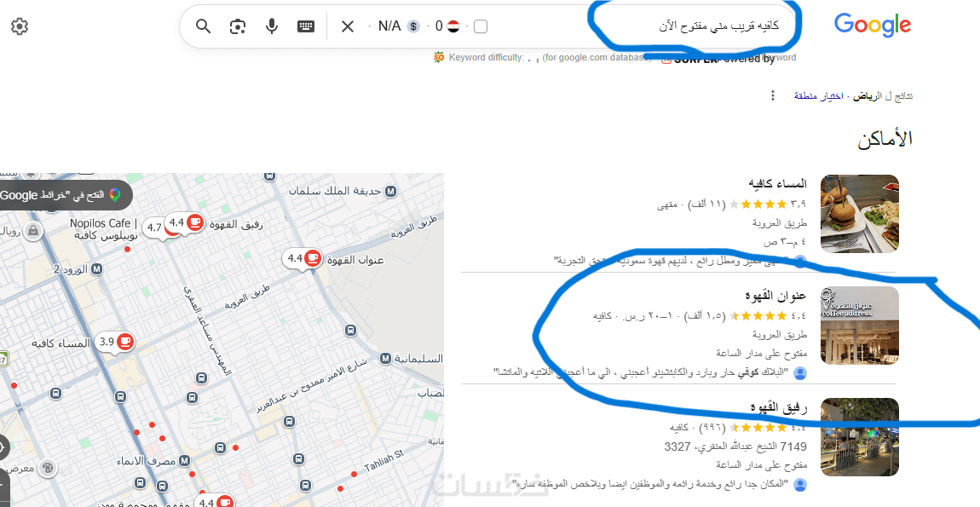This screenshot has height=507, width=980.
Task: Click Tahliah St label on map
Action: coord(384,462)
